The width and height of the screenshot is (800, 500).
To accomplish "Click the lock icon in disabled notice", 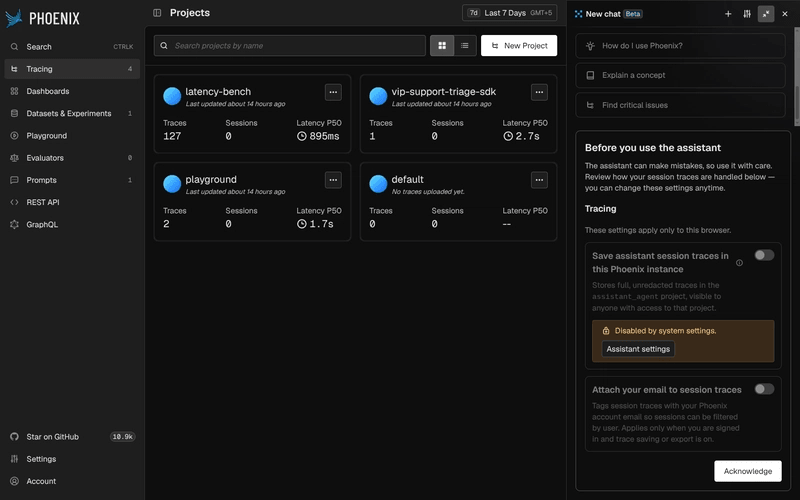I will click(x=606, y=331).
